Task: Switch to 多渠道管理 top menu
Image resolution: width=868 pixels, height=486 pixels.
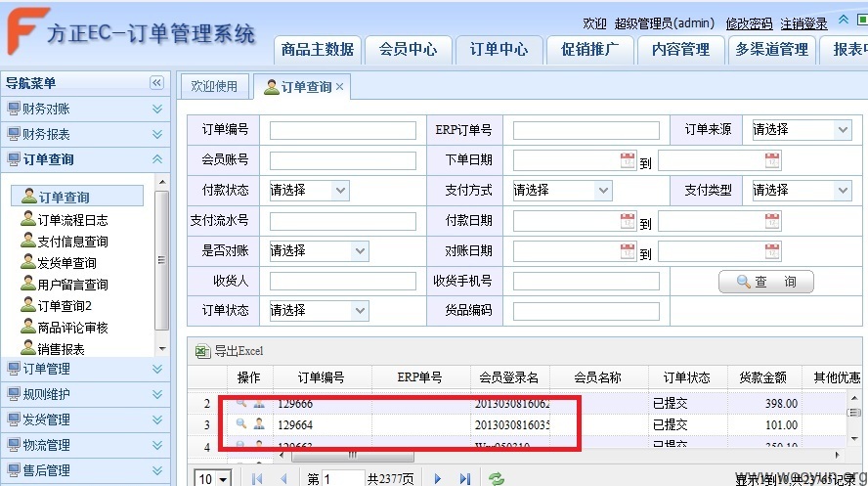Action: (x=771, y=50)
